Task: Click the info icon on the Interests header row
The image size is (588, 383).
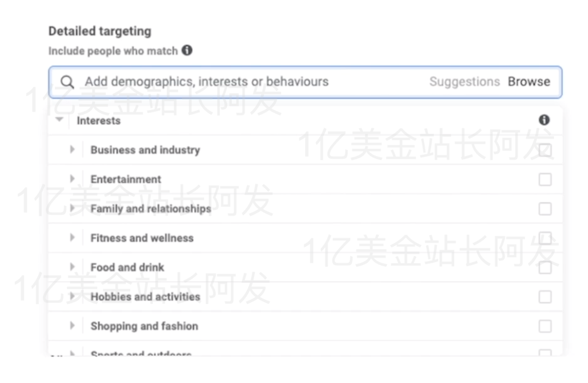Action: [544, 120]
